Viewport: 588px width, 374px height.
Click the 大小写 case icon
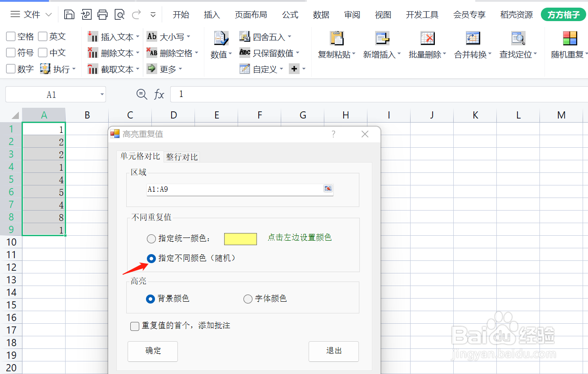pyautogui.click(x=152, y=36)
